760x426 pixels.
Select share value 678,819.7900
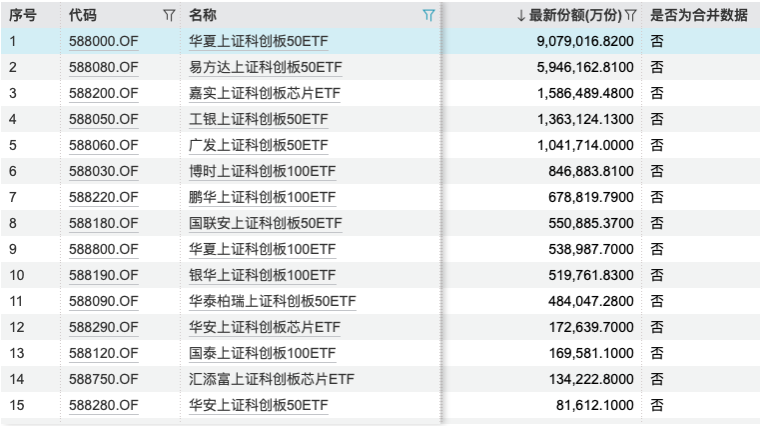591,197
